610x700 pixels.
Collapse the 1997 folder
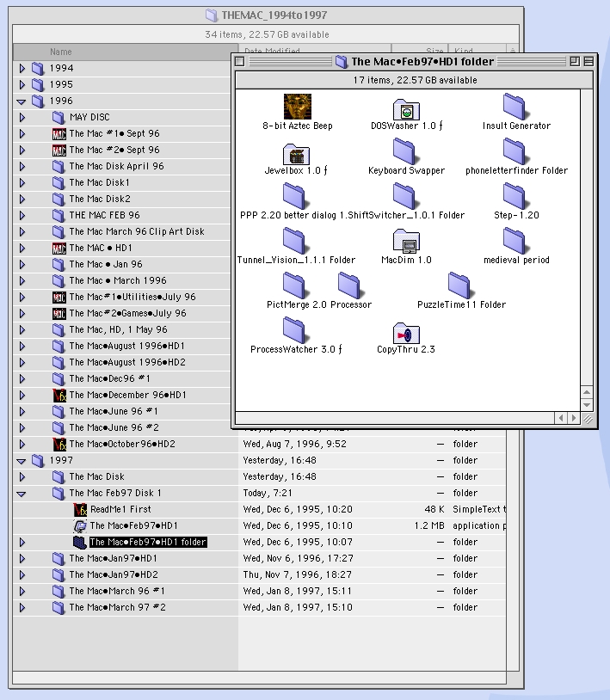point(21,461)
